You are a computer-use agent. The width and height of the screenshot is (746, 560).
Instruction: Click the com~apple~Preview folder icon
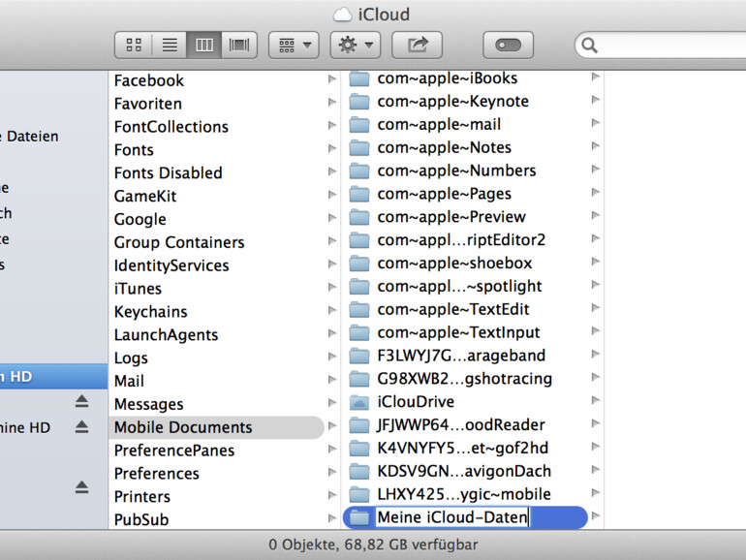pyautogui.click(x=359, y=217)
